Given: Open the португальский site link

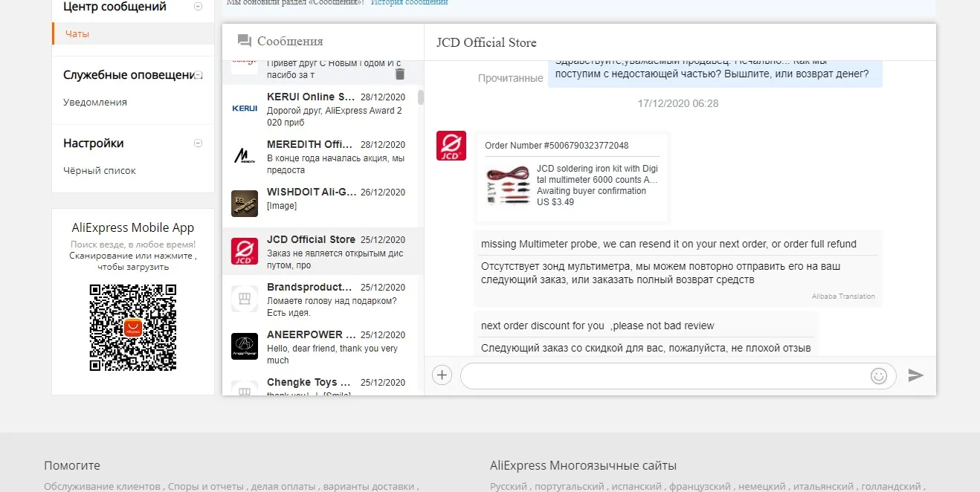Looking at the screenshot, I should [x=571, y=486].
